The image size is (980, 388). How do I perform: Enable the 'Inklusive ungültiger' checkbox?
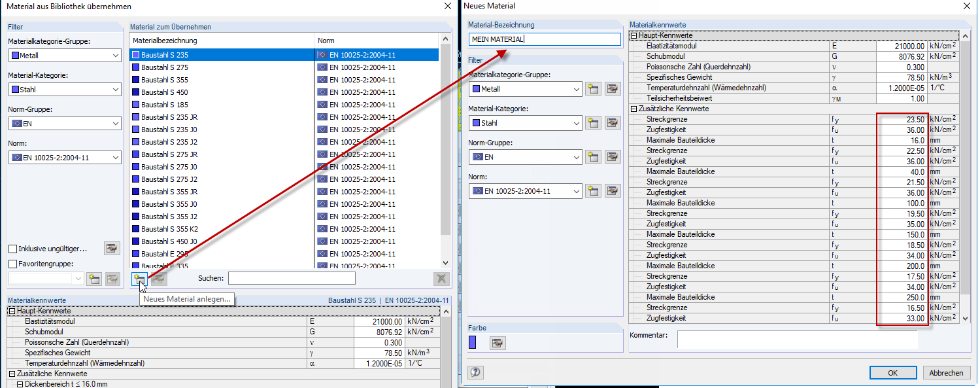12,249
